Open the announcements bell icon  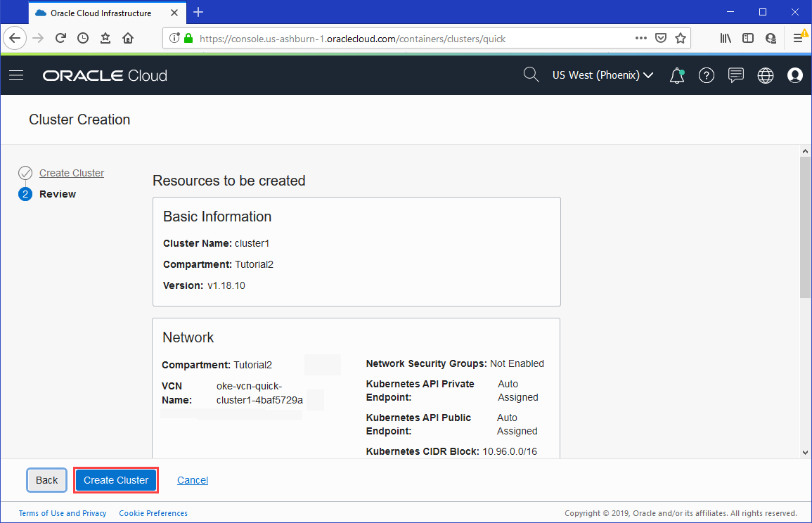point(677,76)
